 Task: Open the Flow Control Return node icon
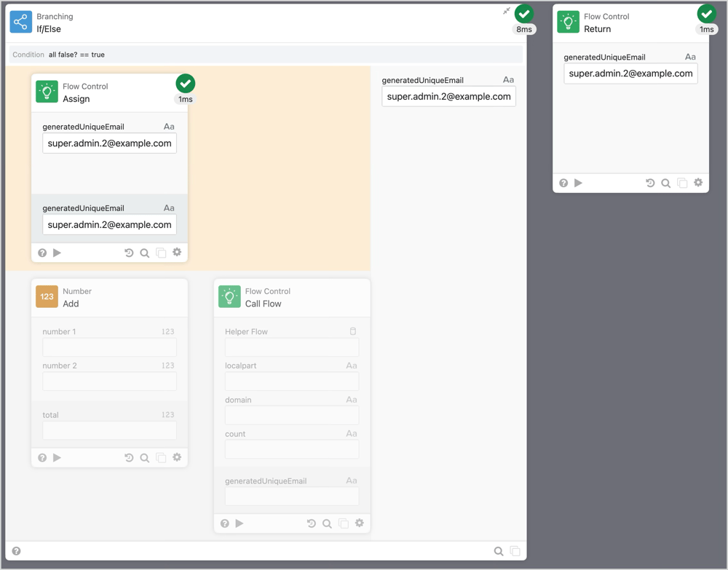point(567,21)
